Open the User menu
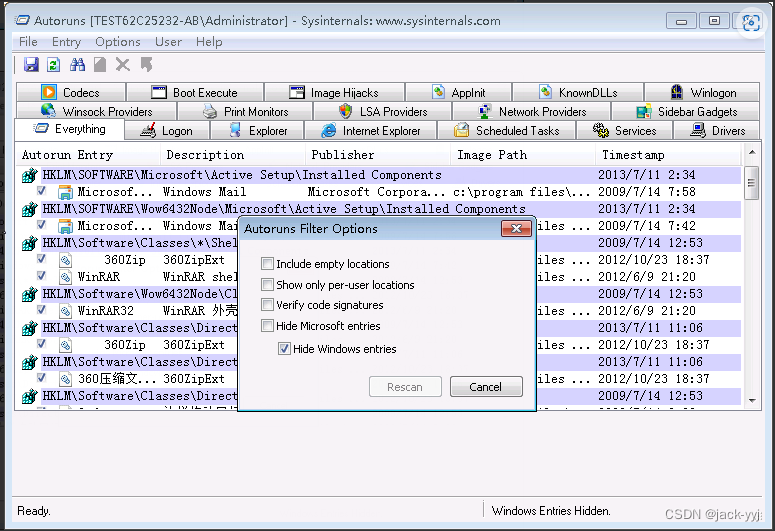This screenshot has height=531, width=775. [x=168, y=42]
